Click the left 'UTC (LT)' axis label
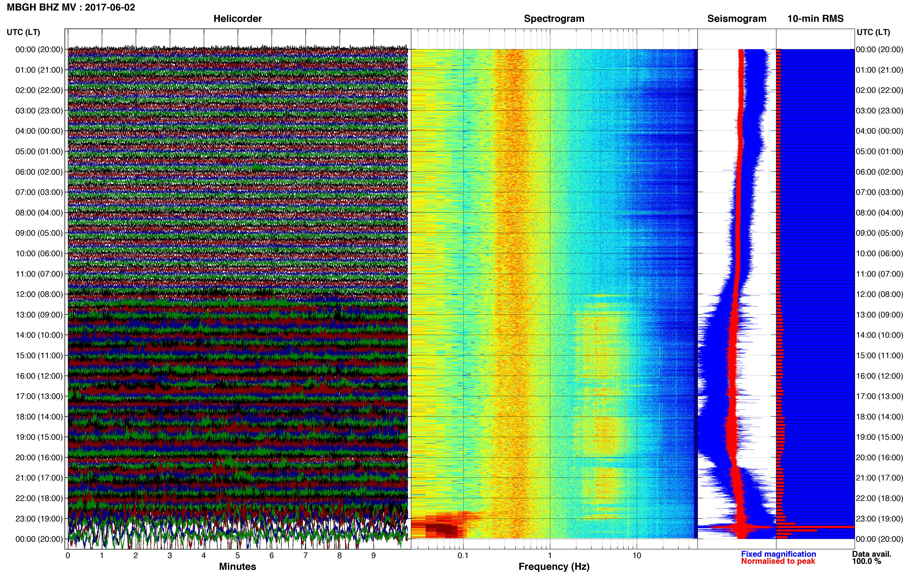This screenshot has width=924, height=578. point(23,32)
